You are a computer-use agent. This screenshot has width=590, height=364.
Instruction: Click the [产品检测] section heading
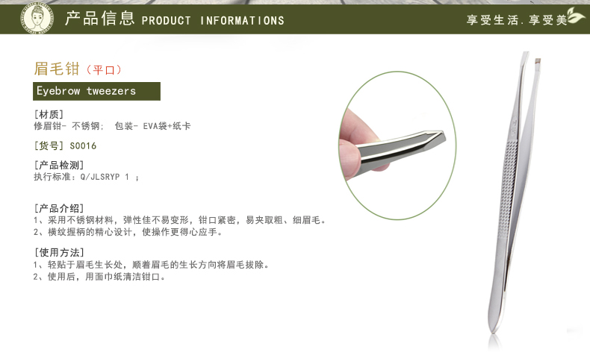[59, 165]
